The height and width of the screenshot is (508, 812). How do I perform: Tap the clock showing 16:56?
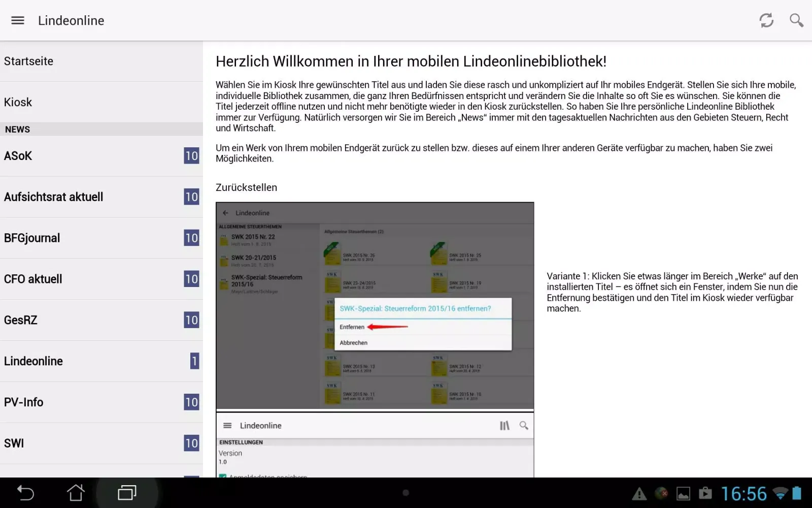(743, 493)
